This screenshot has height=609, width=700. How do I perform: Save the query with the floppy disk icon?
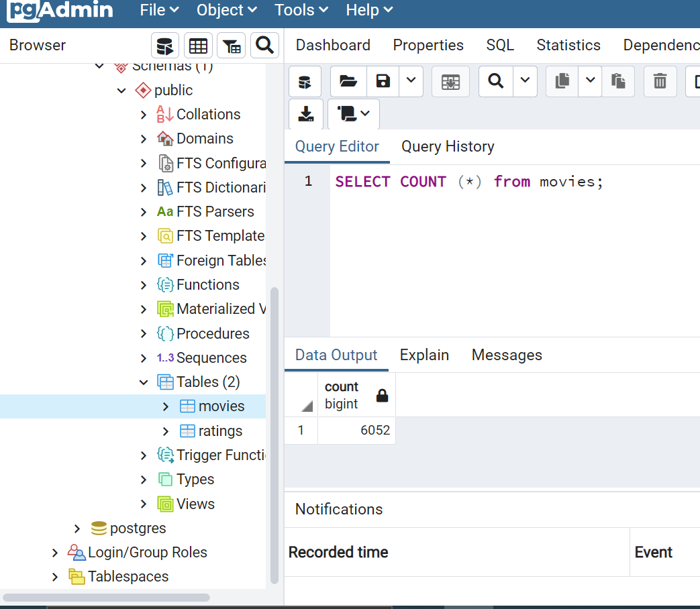(x=383, y=81)
